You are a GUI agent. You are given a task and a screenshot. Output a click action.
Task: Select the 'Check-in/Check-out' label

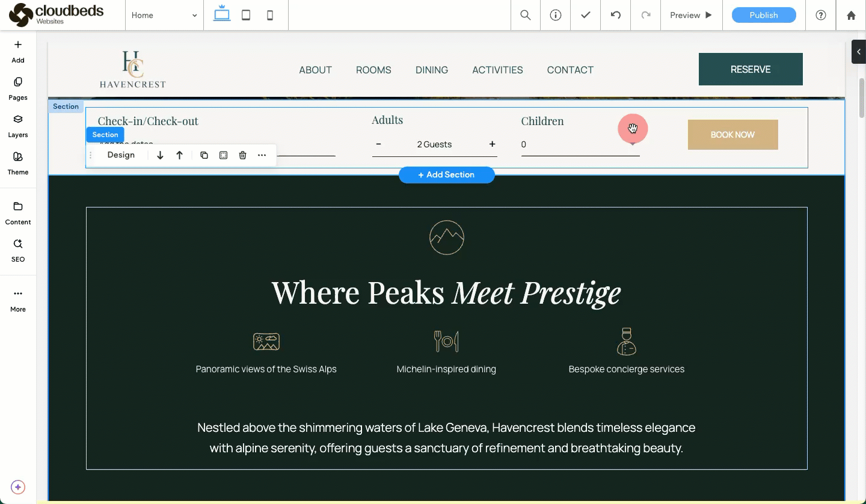tap(148, 121)
